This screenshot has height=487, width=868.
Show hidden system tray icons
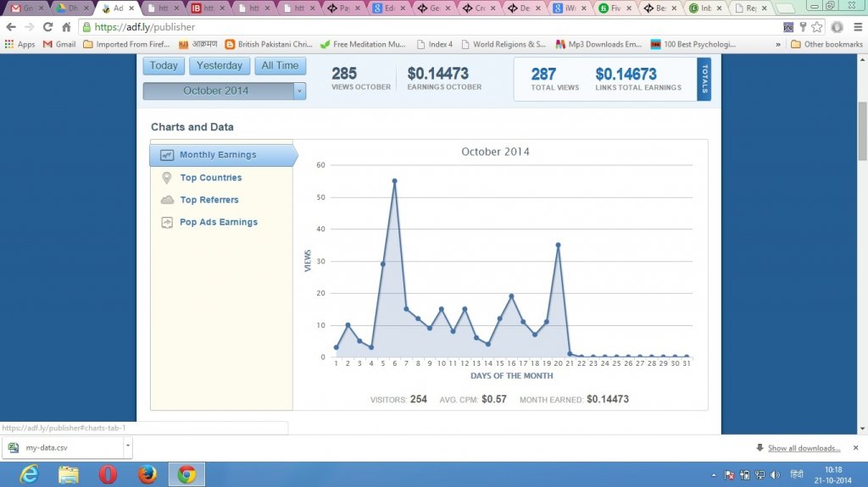[x=712, y=475]
